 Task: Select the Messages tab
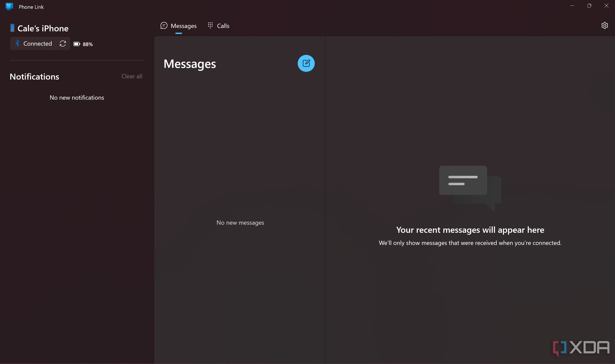point(178,26)
